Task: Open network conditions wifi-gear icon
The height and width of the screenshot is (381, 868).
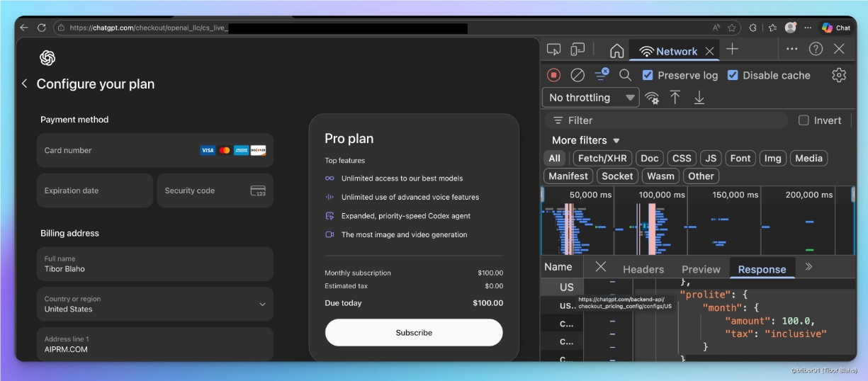Action: pyautogui.click(x=652, y=98)
